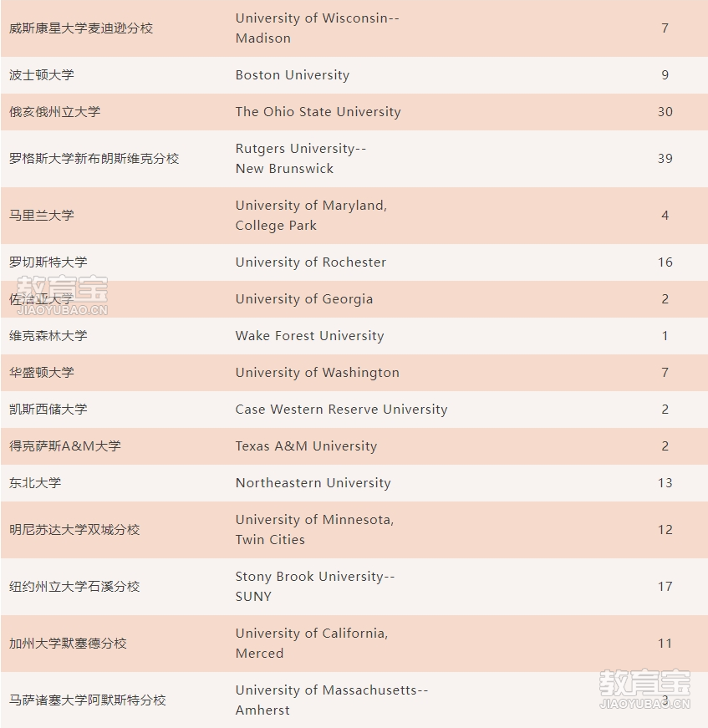Image resolution: width=708 pixels, height=728 pixels.
Task: Click Case Western Reserve University
Action: [341, 409]
